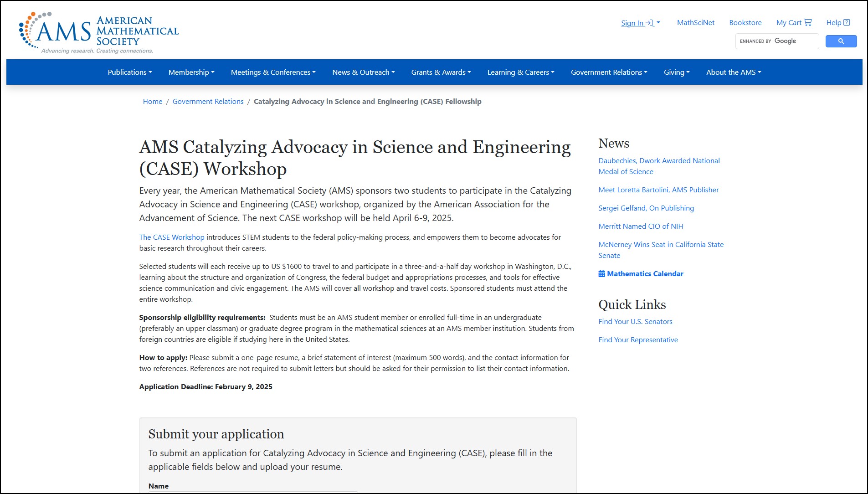Image resolution: width=868 pixels, height=494 pixels.
Task: Go to MathSciNet
Action: point(695,23)
